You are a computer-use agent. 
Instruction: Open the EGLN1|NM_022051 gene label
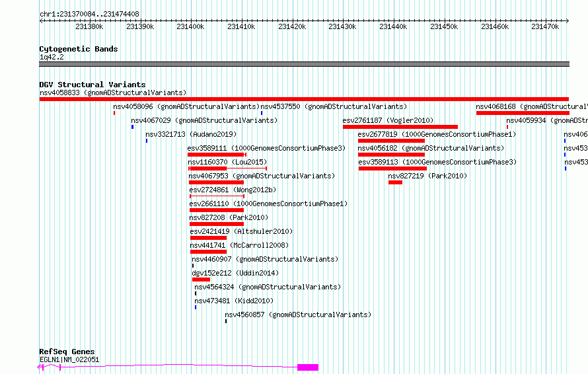tap(69, 359)
